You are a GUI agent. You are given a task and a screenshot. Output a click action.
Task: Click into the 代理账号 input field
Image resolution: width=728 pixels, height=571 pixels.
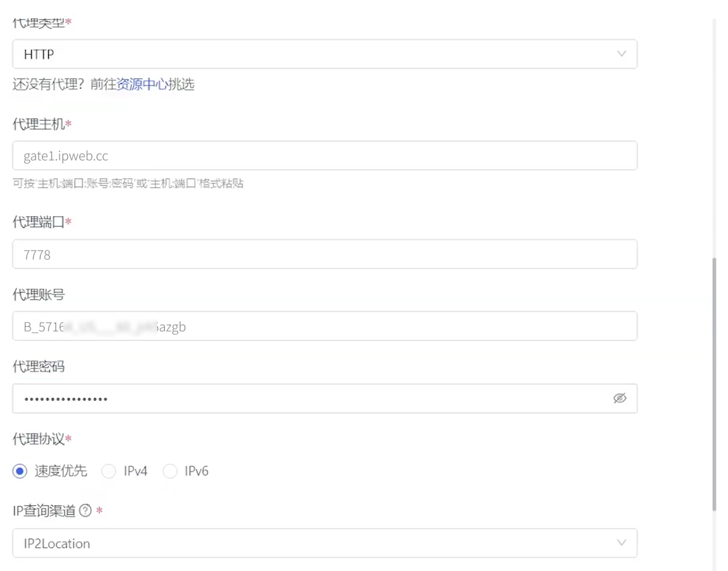click(325, 326)
